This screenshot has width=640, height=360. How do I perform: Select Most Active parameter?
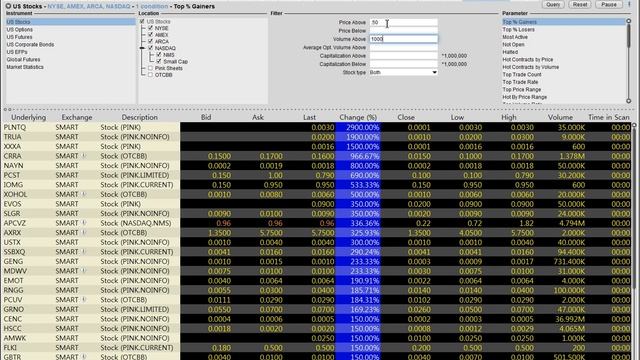[515, 37]
